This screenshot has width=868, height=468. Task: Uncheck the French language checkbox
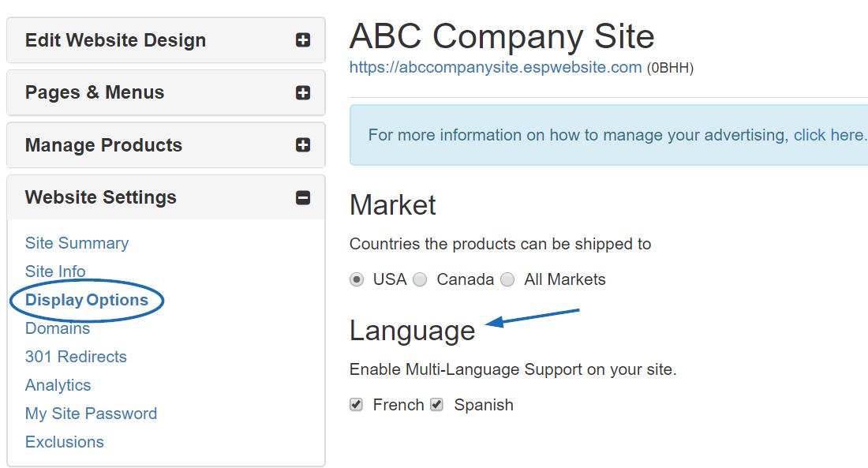click(x=356, y=405)
